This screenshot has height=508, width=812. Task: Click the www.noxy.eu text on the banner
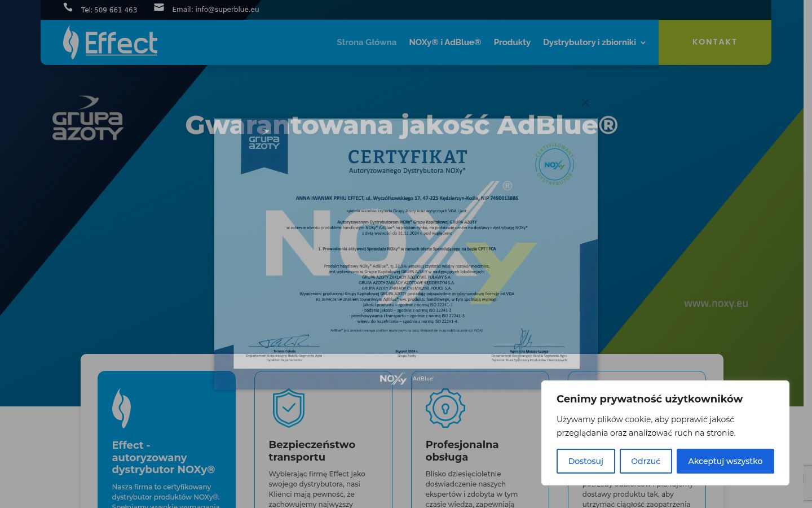[716, 304]
